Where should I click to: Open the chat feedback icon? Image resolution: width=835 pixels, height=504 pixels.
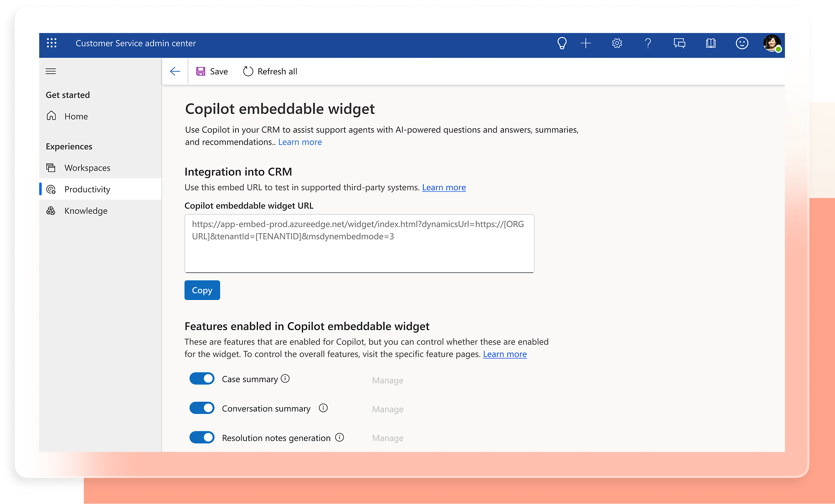(x=679, y=43)
